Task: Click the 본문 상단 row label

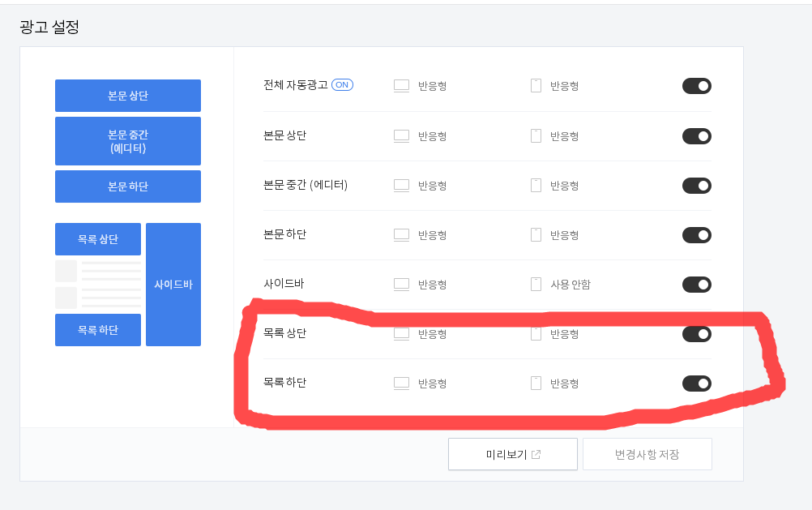Action: [x=284, y=135]
